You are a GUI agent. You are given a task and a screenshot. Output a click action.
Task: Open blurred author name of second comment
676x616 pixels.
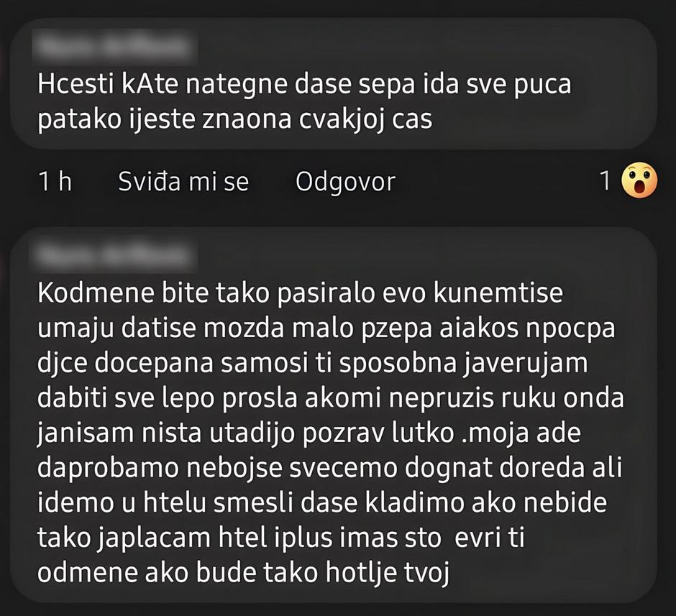click(x=116, y=256)
